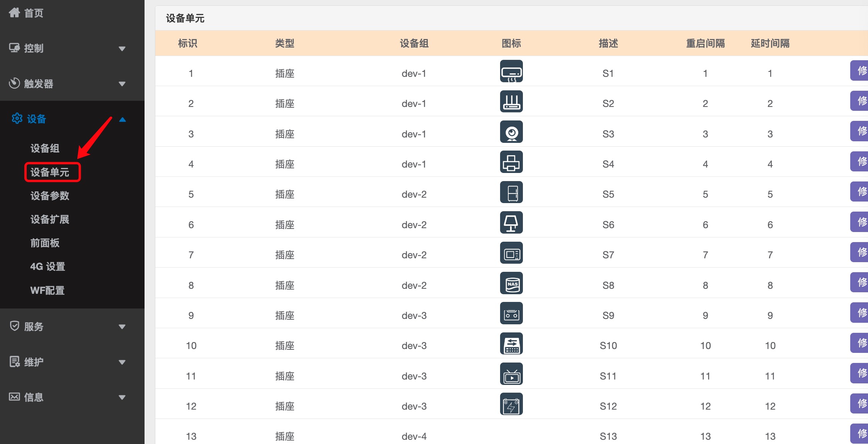Click the dev-2 cell in row S5
This screenshot has width=868, height=444.
pos(414,194)
